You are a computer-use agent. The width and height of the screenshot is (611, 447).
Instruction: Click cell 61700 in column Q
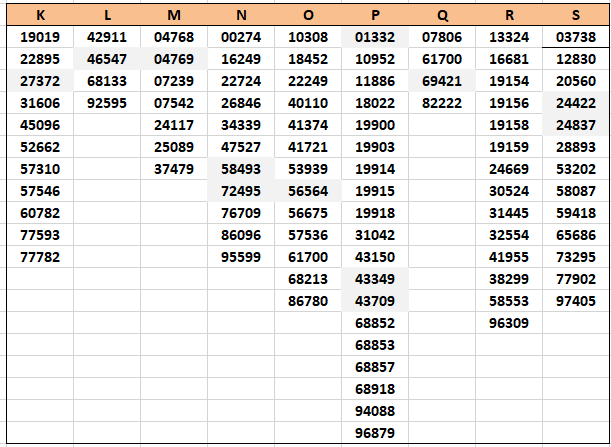[442, 59]
